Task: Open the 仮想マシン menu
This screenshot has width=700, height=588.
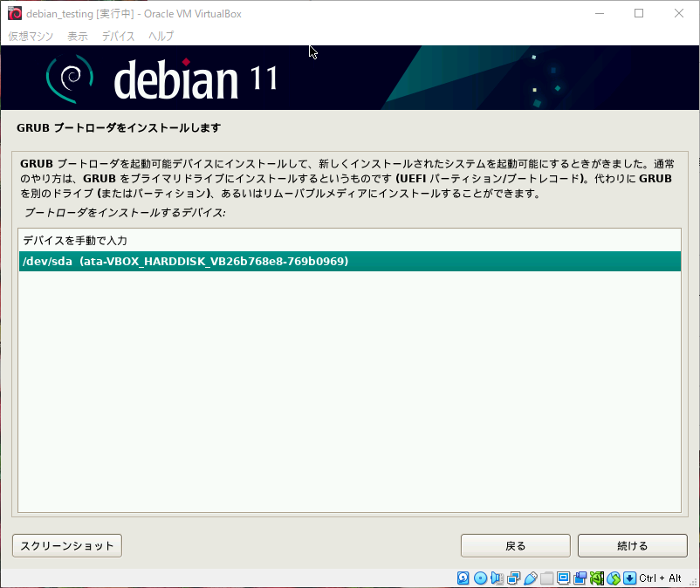Action: [x=31, y=36]
